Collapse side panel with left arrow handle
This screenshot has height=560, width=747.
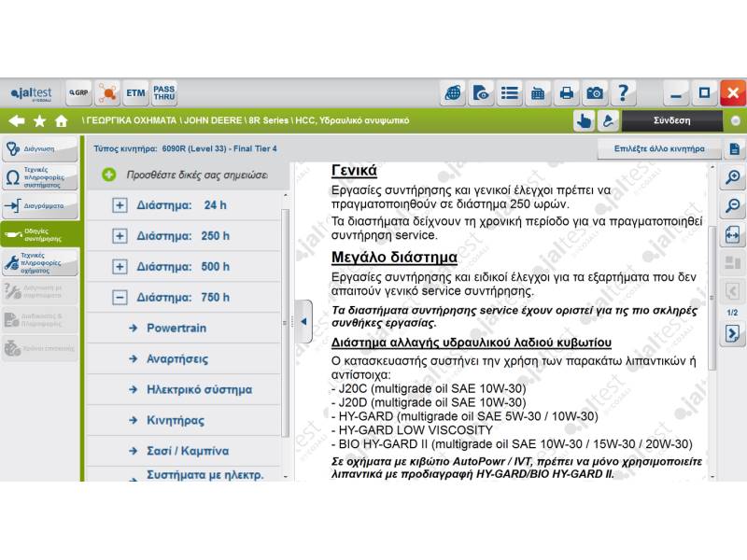click(303, 321)
